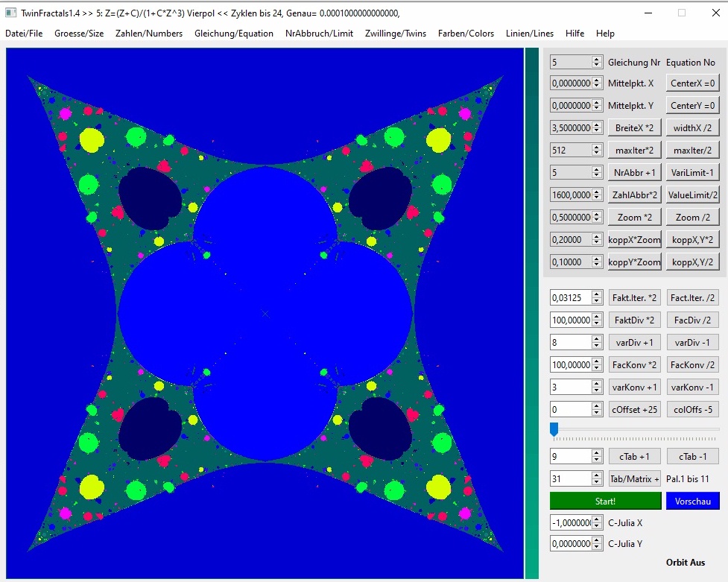Click the colOffs -5 button

tap(693, 409)
